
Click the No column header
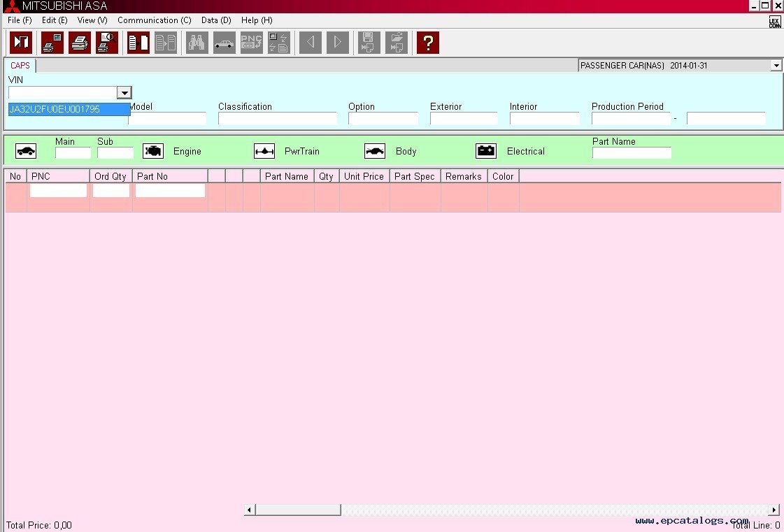[x=16, y=176]
